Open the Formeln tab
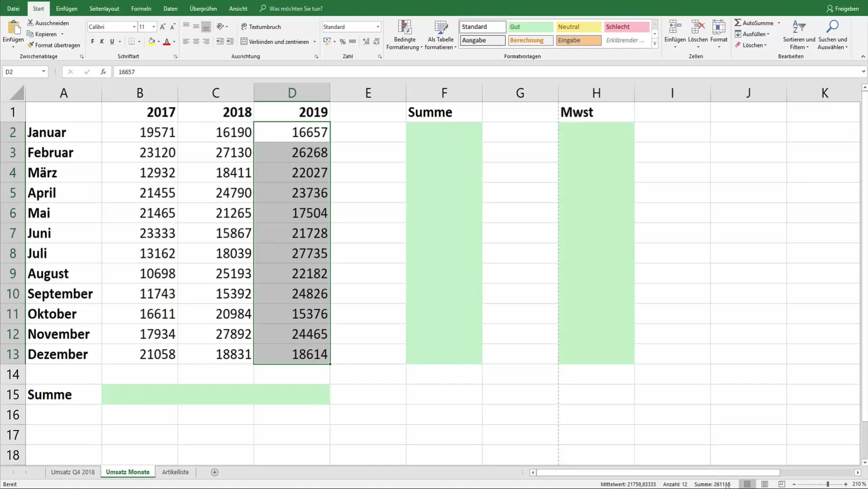The height and width of the screenshot is (489, 868). [x=141, y=9]
